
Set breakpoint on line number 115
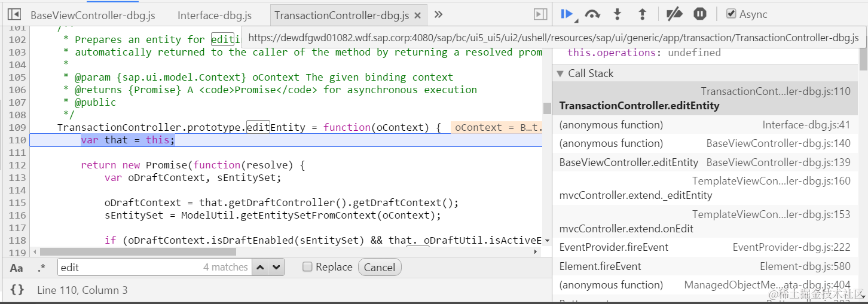tap(17, 202)
